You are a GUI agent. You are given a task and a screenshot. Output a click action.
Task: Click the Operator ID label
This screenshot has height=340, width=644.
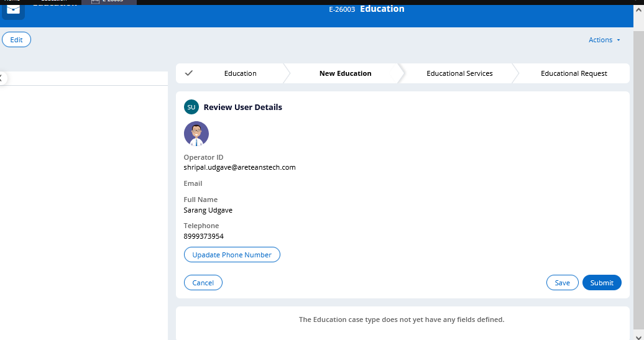tap(203, 157)
